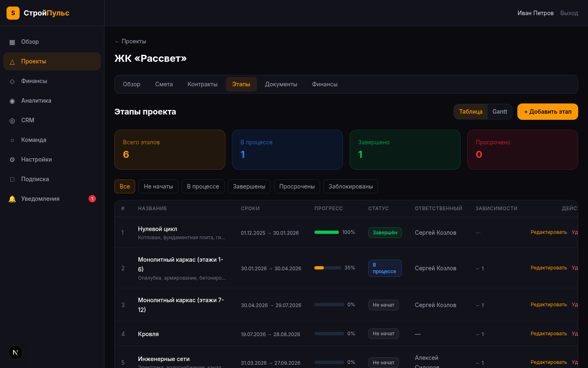Click the CRM target icon
The height and width of the screenshot is (368, 588).
coord(12,121)
